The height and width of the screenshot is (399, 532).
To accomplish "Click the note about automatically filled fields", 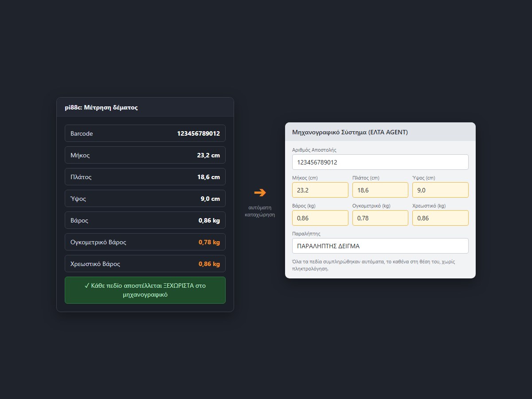I will (374, 265).
